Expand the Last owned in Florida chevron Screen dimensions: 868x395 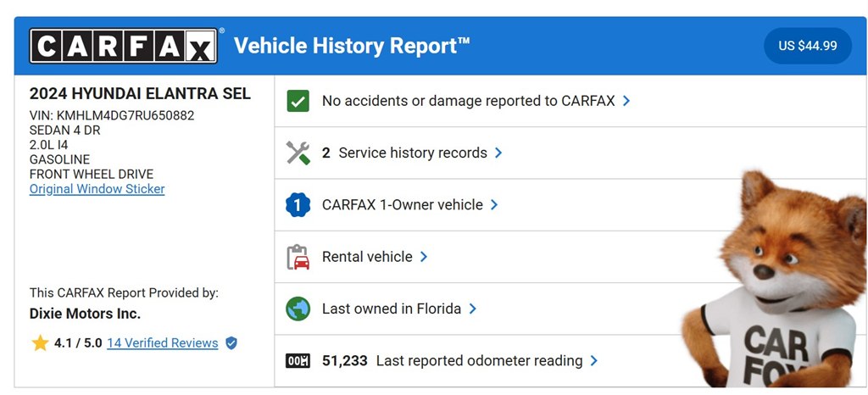(x=473, y=309)
